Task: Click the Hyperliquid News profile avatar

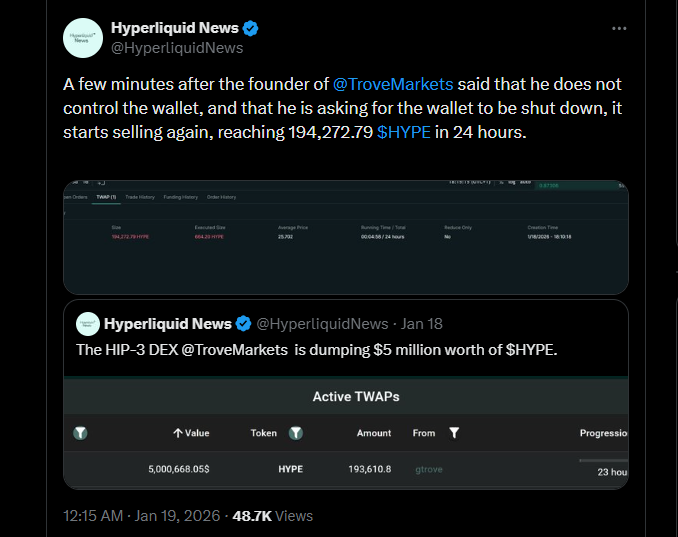Action: 82,38
